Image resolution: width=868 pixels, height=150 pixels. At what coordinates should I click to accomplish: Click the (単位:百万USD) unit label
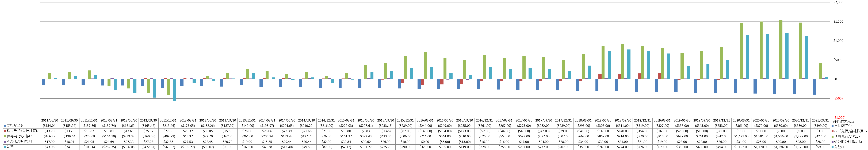point(844,122)
